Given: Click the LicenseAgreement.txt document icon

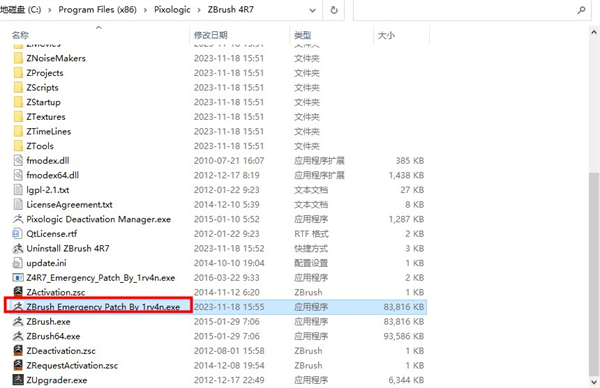Looking at the screenshot, I should point(18,204).
